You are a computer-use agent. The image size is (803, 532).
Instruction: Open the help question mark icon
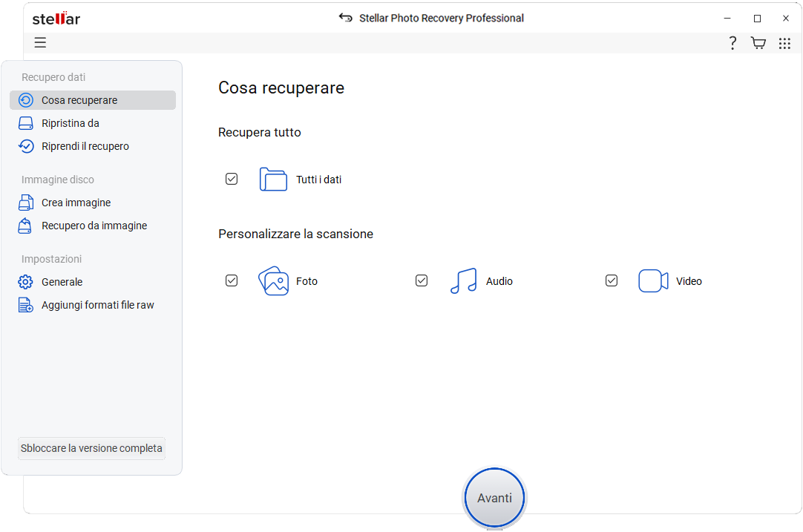732,43
